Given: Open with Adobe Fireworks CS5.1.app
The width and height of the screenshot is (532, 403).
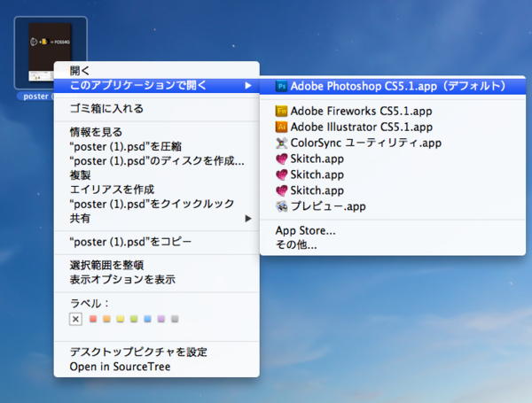Looking at the screenshot, I should pos(393,111).
